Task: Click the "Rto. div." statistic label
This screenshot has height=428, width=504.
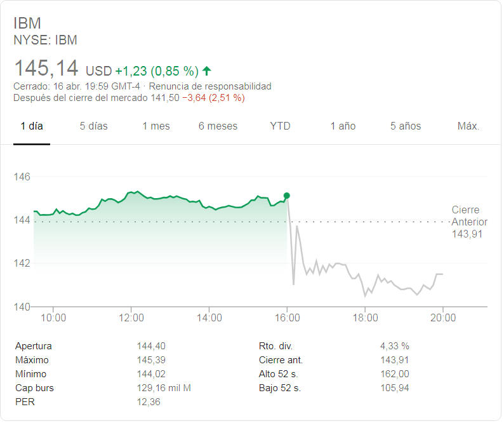Action: coord(275,346)
